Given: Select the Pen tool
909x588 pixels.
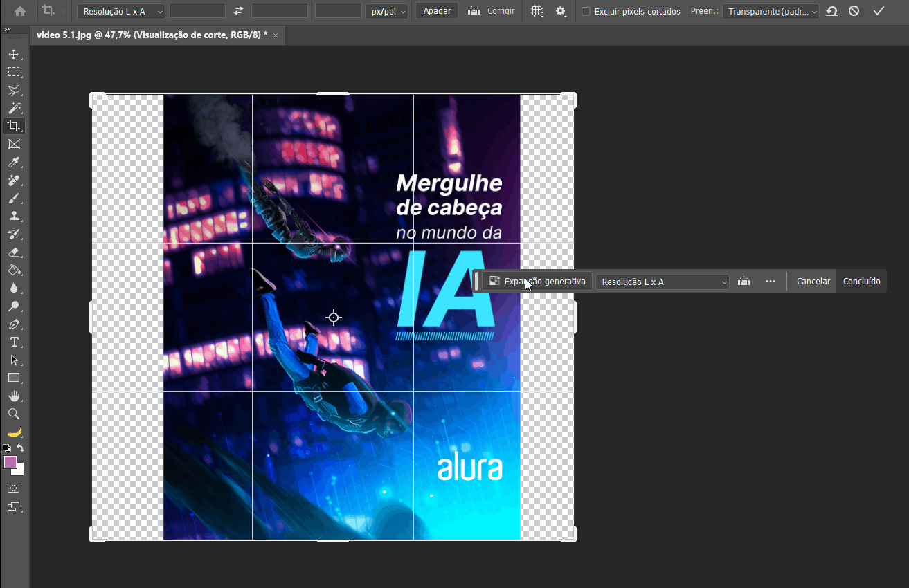Looking at the screenshot, I should [x=13, y=324].
